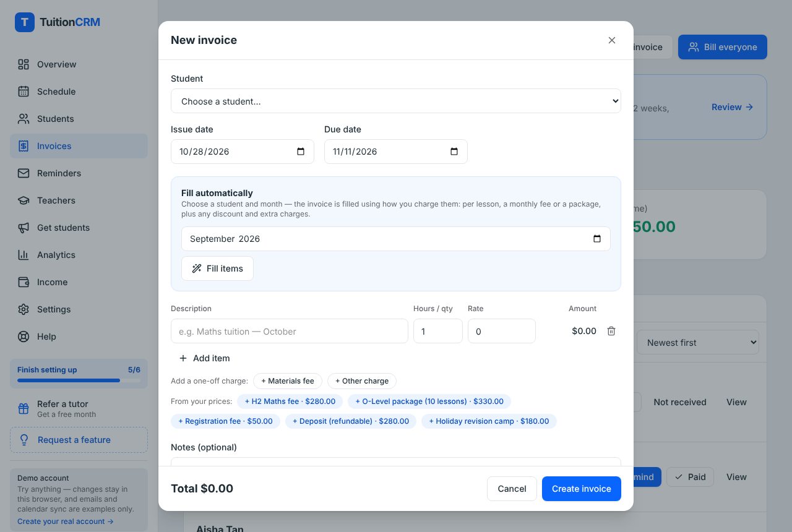Click the Due date field
The height and width of the screenshot is (532, 792).
point(396,152)
